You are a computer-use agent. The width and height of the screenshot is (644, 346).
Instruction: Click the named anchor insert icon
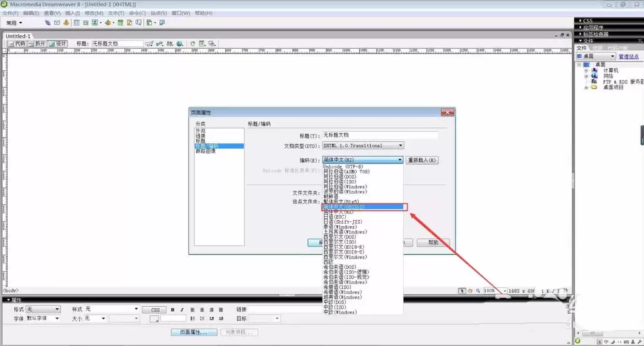click(x=66, y=23)
